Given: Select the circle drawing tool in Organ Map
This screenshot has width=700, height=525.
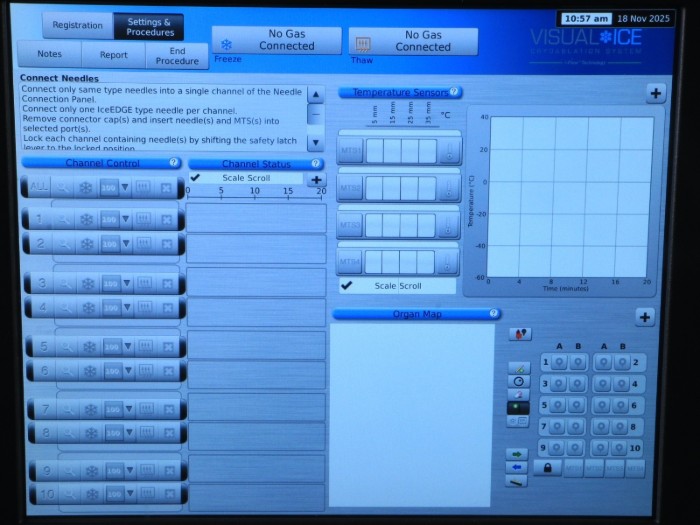Looking at the screenshot, I should (x=518, y=381).
